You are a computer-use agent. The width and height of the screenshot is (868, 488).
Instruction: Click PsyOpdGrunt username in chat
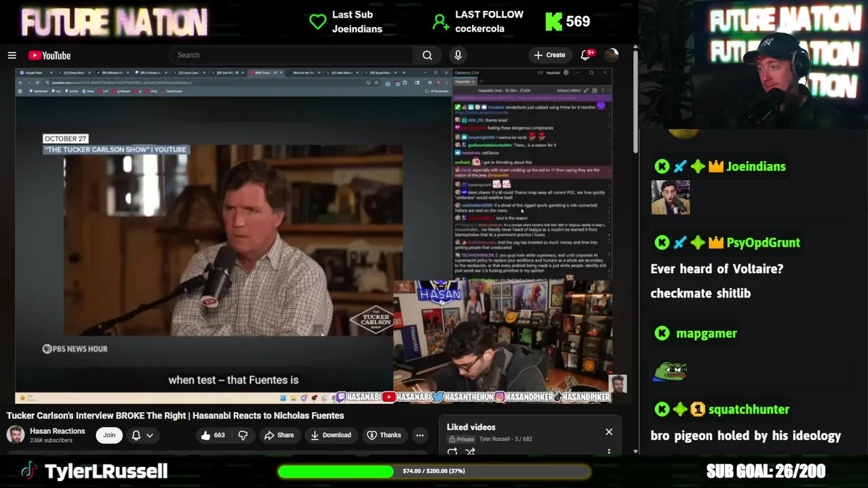coord(763,243)
